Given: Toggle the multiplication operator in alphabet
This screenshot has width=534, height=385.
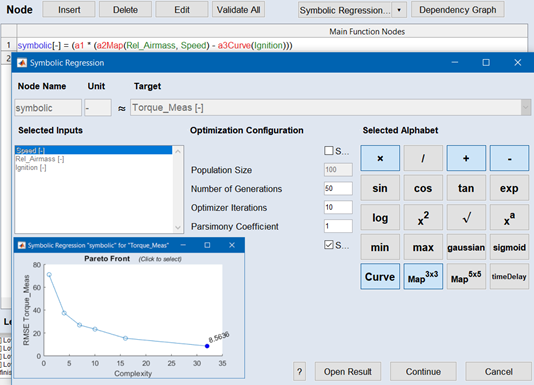Looking at the screenshot, I should click(x=380, y=158).
